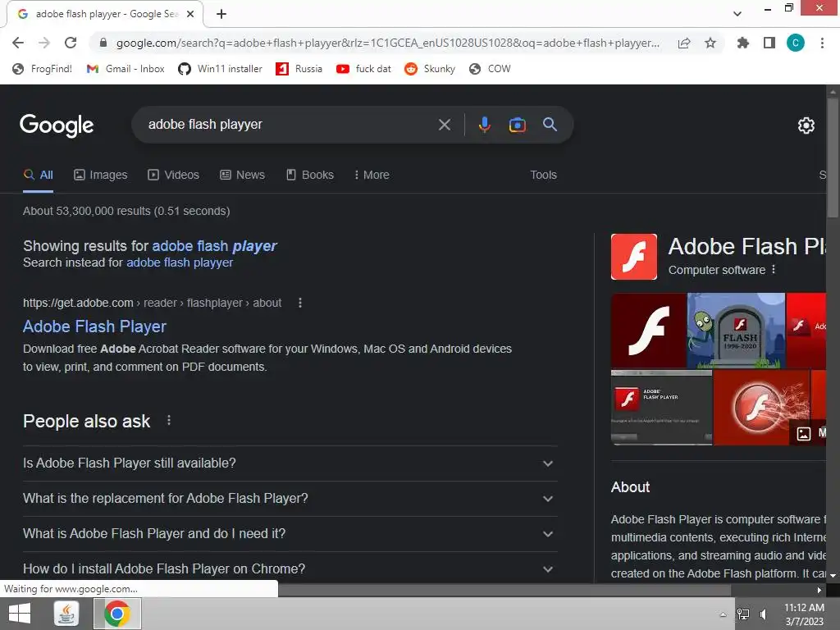Open white Flash f logo image
The width and height of the screenshot is (840, 630).
[648, 330]
